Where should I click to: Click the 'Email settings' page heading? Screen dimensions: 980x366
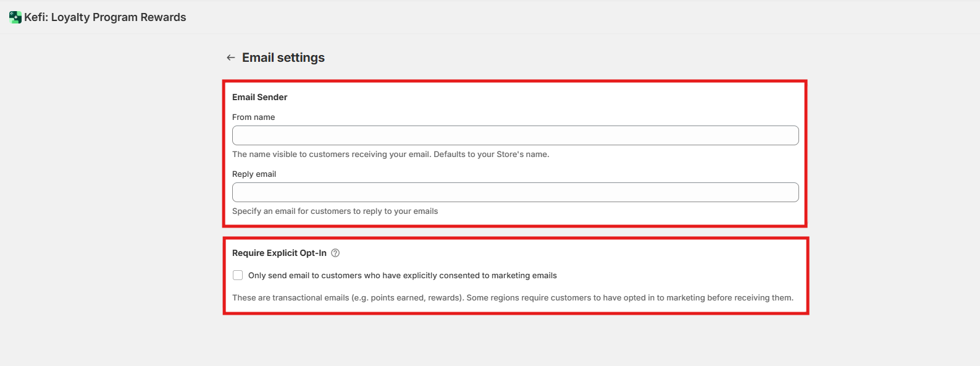[283, 57]
